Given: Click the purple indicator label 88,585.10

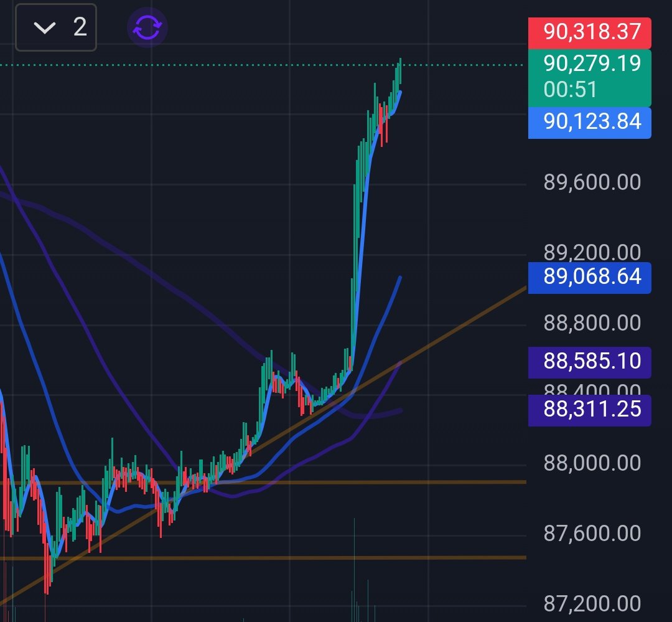Looking at the screenshot, I should tap(589, 361).
